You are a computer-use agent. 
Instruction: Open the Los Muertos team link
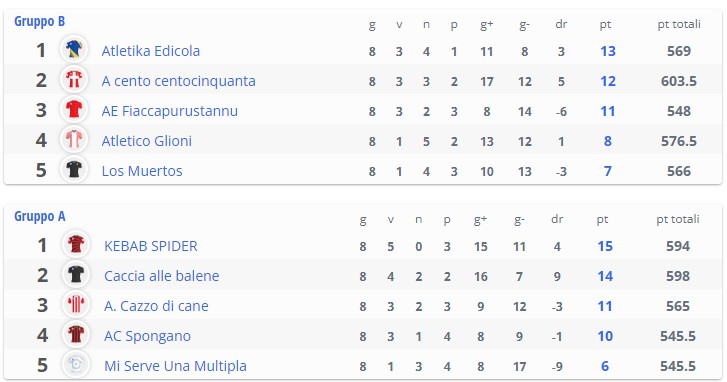[x=142, y=171]
